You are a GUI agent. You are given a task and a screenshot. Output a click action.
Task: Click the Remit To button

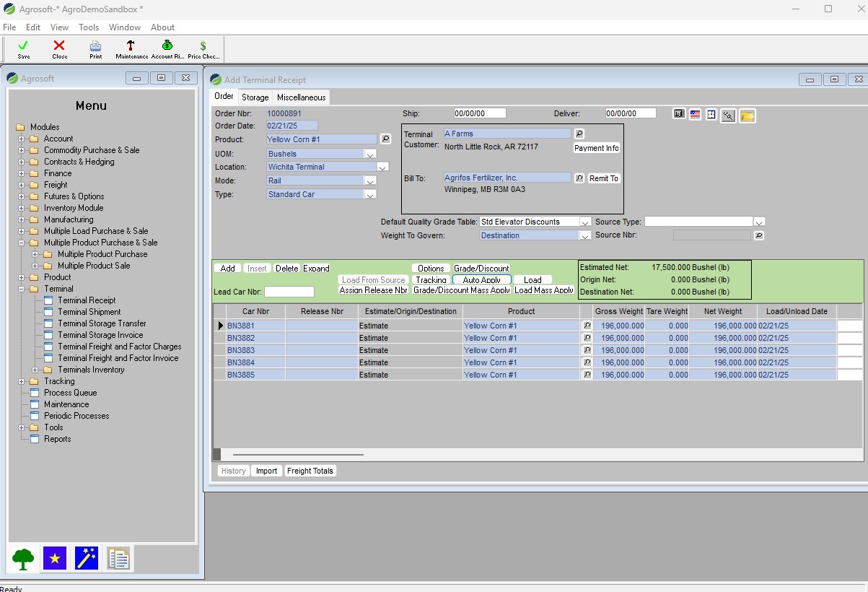coord(604,178)
